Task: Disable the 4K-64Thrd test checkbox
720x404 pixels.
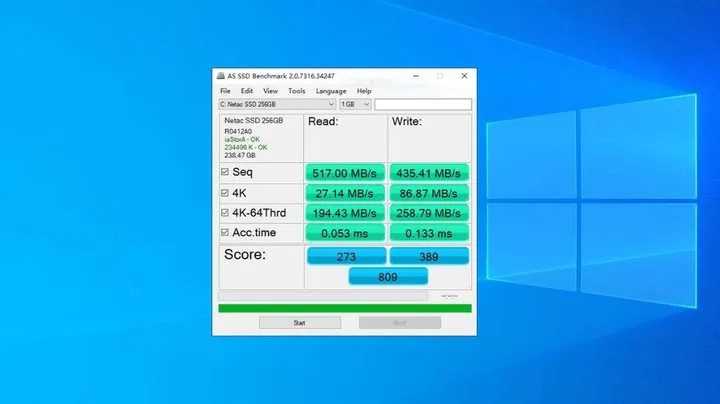Action: coord(224,212)
